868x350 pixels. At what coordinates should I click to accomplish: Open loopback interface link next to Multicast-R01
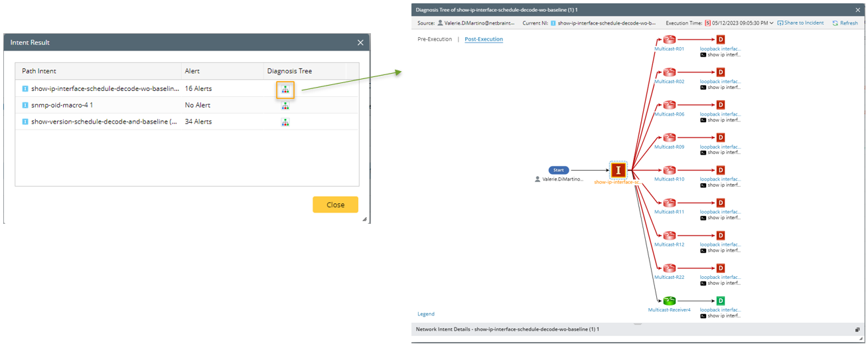[720, 48]
